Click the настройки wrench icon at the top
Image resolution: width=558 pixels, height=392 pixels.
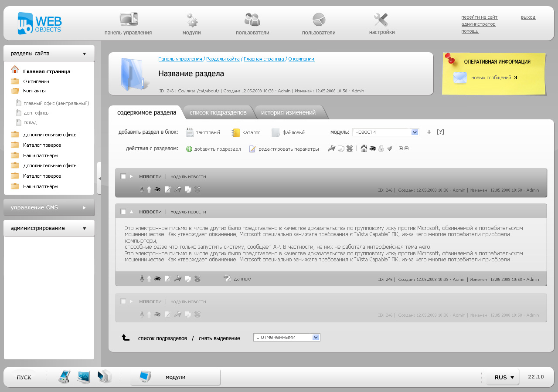pyautogui.click(x=381, y=19)
